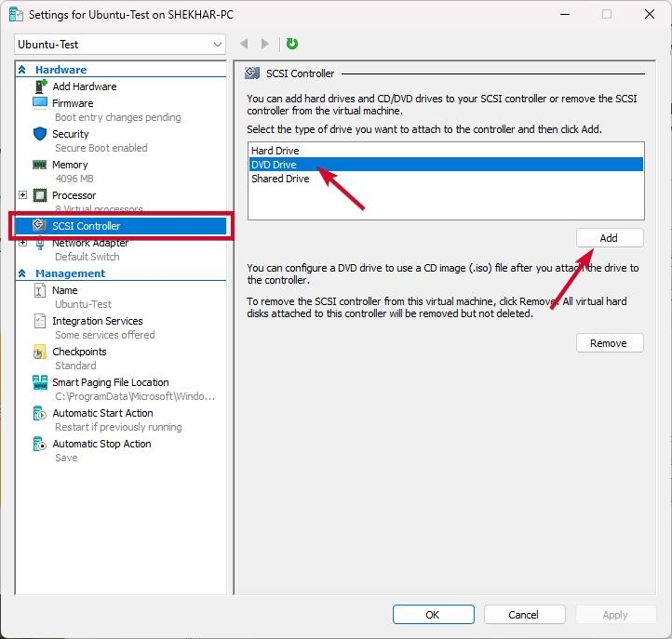The width and height of the screenshot is (672, 639).
Task: Minimize the settings window
Action: [565, 15]
